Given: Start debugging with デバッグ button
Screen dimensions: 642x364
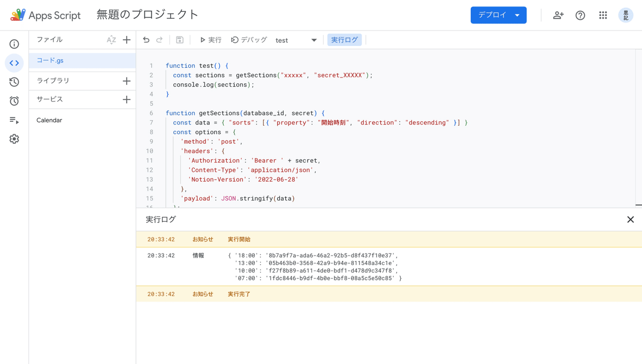Looking at the screenshot, I should (249, 40).
